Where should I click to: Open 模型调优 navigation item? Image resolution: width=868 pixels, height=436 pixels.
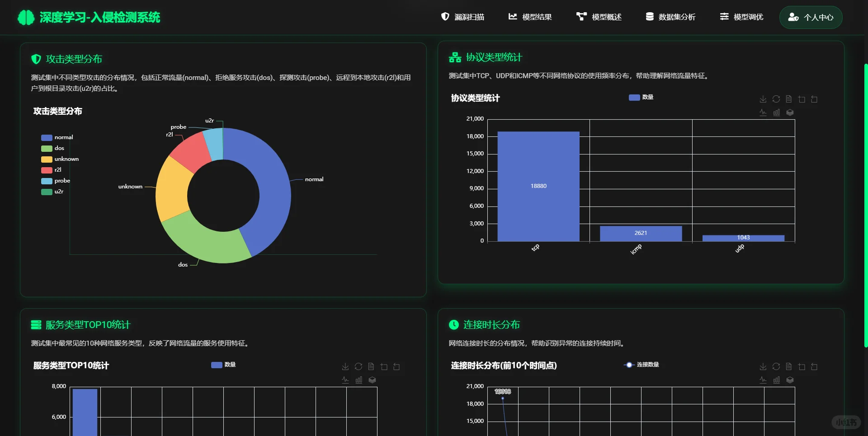pyautogui.click(x=741, y=17)
